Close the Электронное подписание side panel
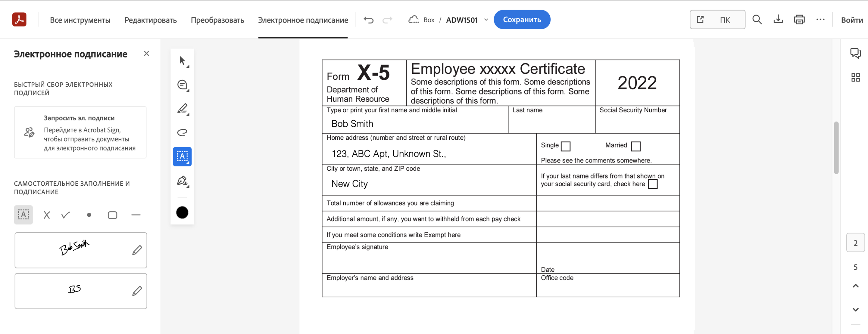 click(146, 54)
